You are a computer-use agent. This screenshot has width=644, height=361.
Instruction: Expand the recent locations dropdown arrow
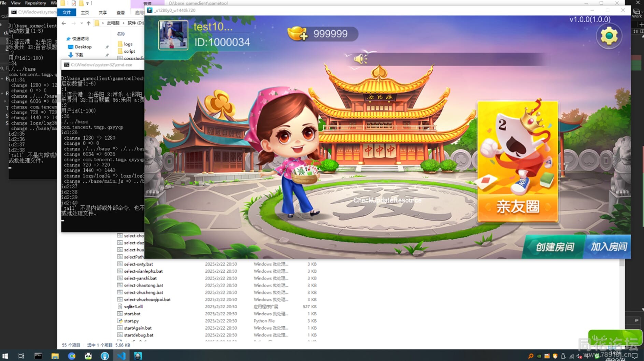(x=82, y=23)
